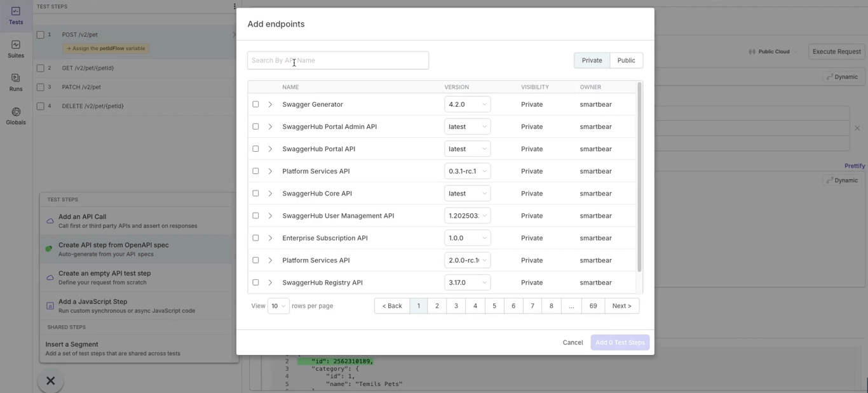Clear the parameter row using the X icon
This screenshot has width=868, height=393.
click(857, 128)
